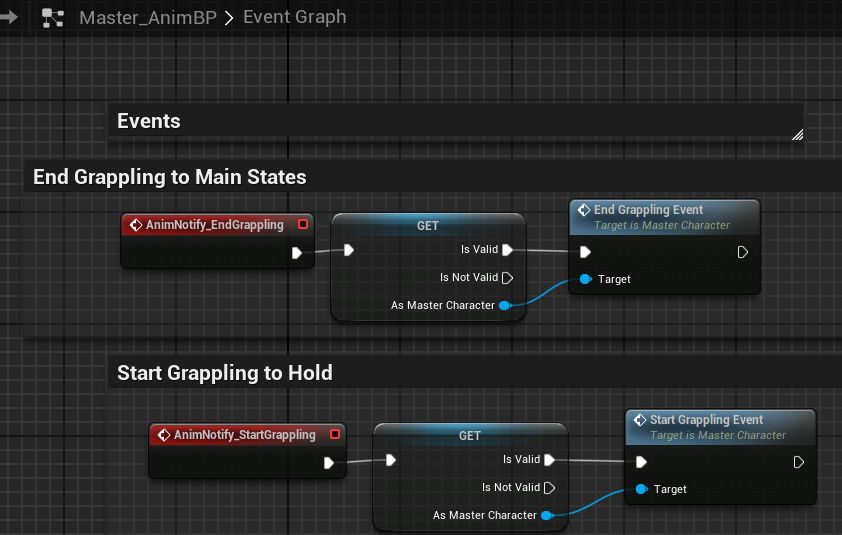Screen dimensions: 842x535
Task: Open the Master_AnimBP breadcrumb
Action: click(148, 18)
